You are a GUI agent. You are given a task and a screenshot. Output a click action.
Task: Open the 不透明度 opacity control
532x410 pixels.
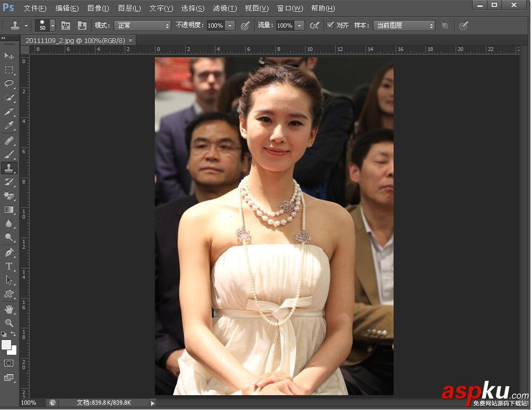[230, 24]
